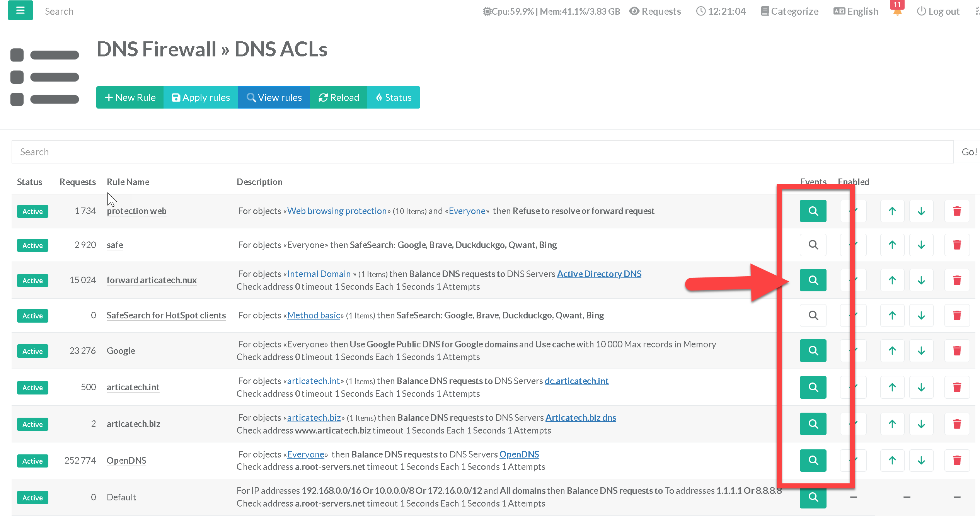The width and height of the screenshot is (980, 522).
Task: Open the Categorize menu in the top bar
Action: point(789,12)
